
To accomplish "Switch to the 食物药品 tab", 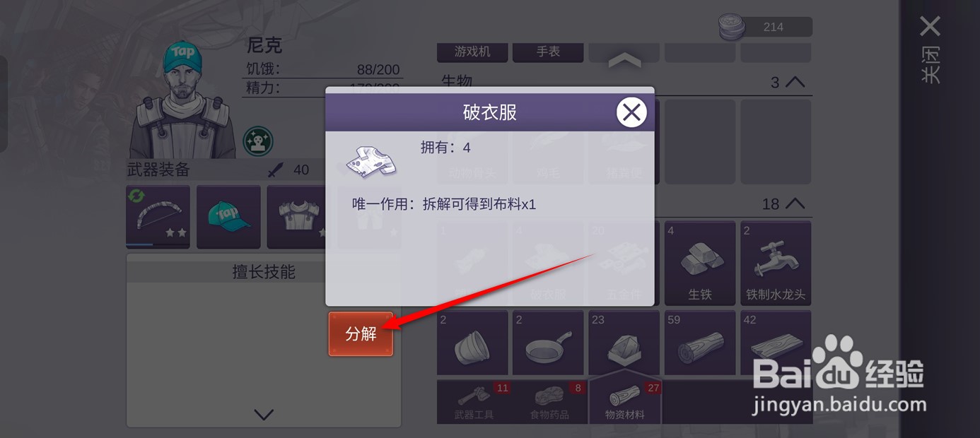I will [549, 402].
